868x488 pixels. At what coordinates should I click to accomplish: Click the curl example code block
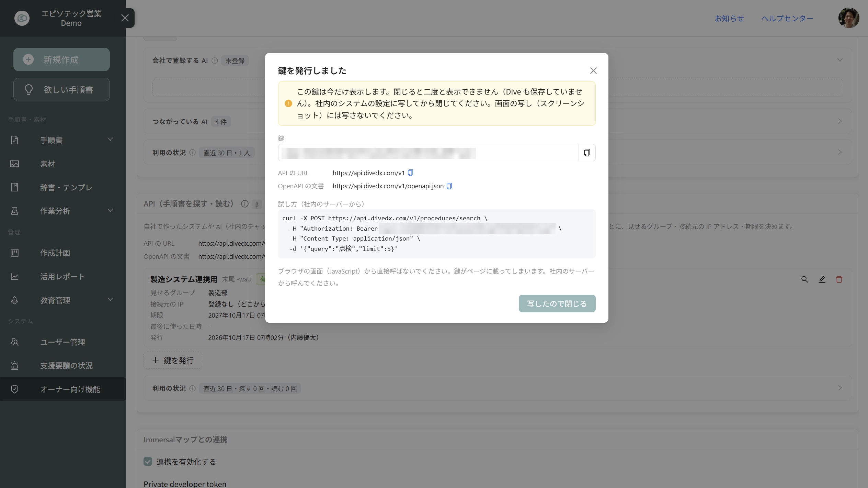click(437, 234)
